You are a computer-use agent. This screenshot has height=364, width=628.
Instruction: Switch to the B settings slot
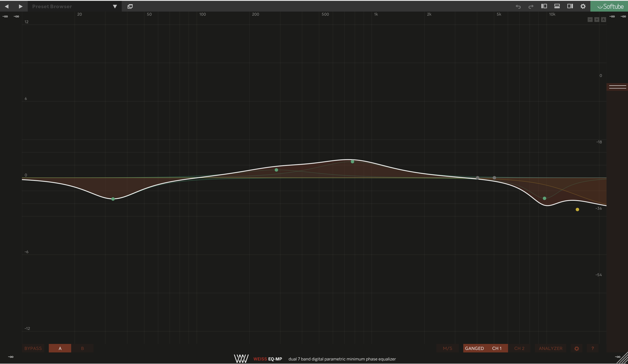82,348
